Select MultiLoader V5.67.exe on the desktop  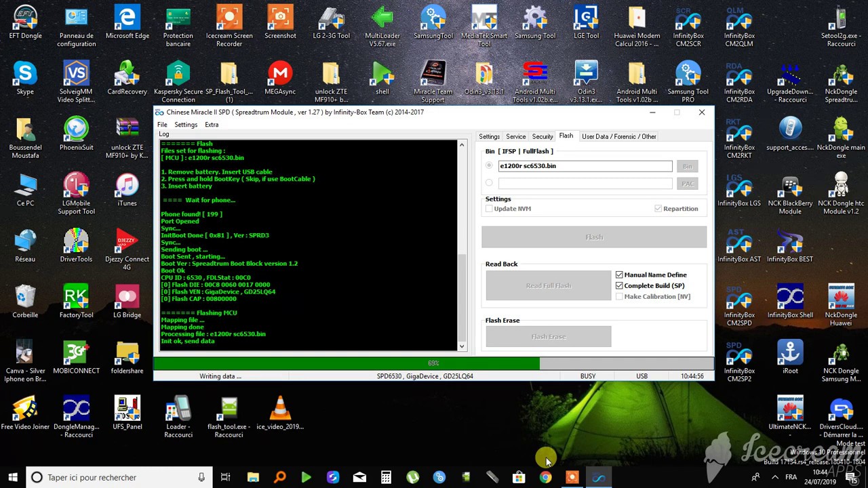[x=382, y=26]
